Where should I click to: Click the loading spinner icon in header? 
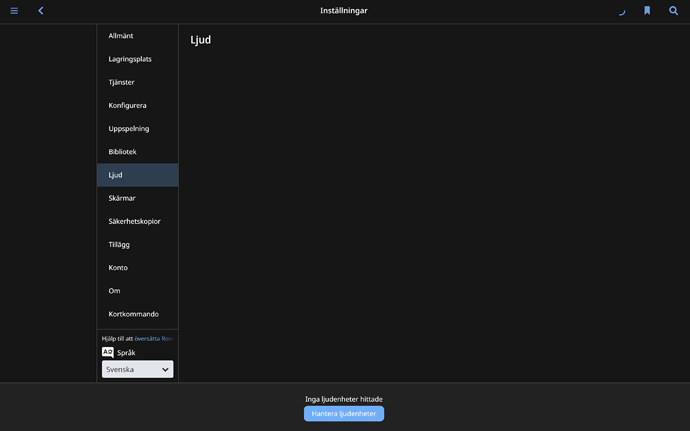pyautogui.click(x=622, y=12)
